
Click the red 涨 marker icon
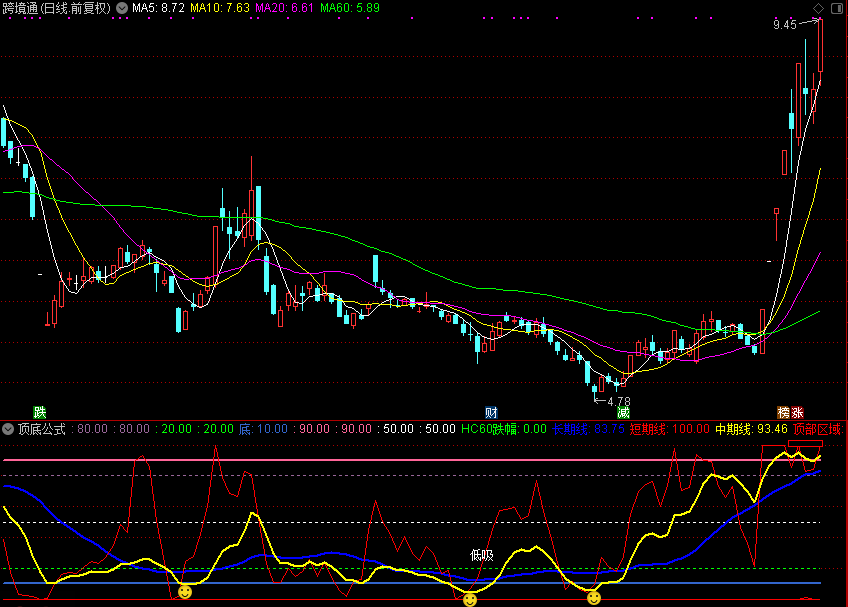(797, 412)
